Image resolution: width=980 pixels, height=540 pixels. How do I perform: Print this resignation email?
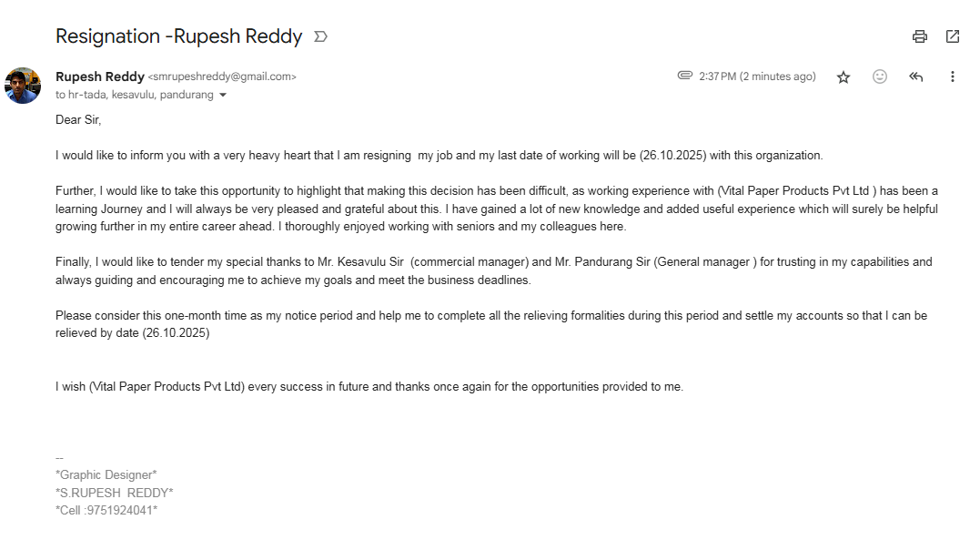[919, 36]
